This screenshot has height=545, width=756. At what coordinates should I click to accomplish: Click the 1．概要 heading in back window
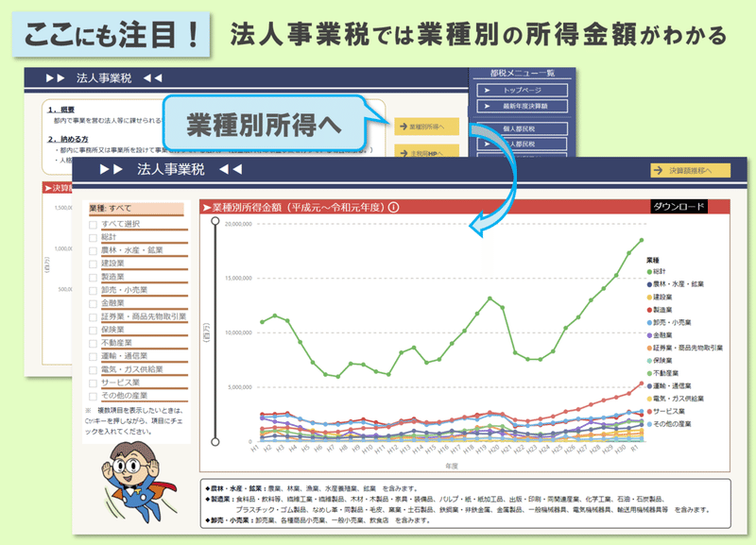click(60, 110)
